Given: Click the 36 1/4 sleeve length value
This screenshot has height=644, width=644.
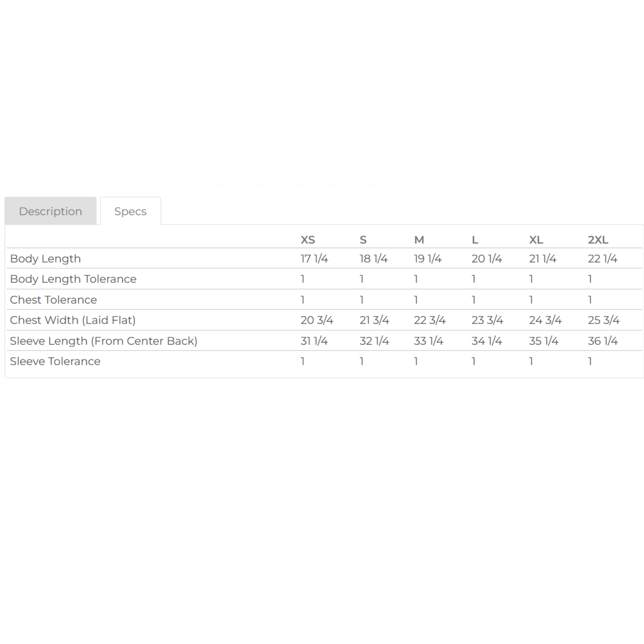Looking at the screenshot, I should (x=603, y=341).
